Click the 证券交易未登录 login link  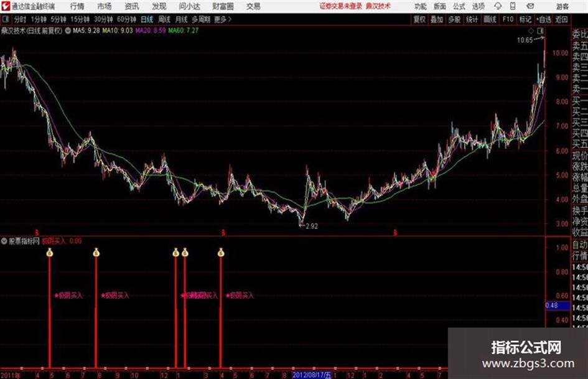(x=341, y=6)
